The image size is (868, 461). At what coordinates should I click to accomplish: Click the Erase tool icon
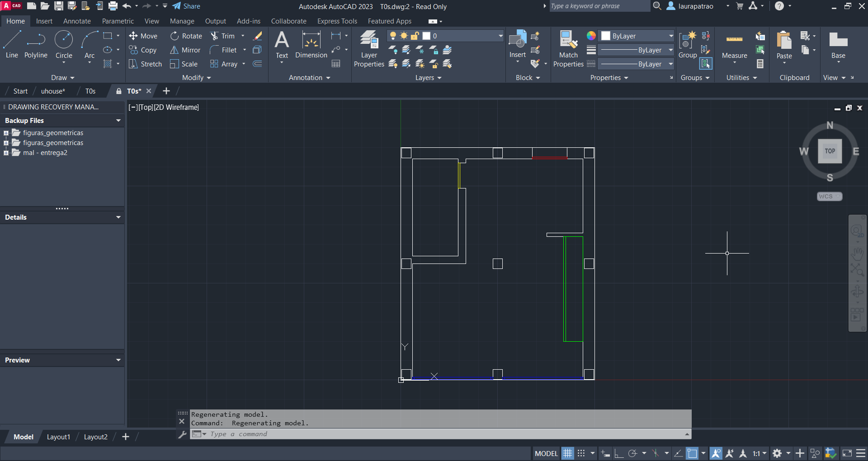click(258, 36)
